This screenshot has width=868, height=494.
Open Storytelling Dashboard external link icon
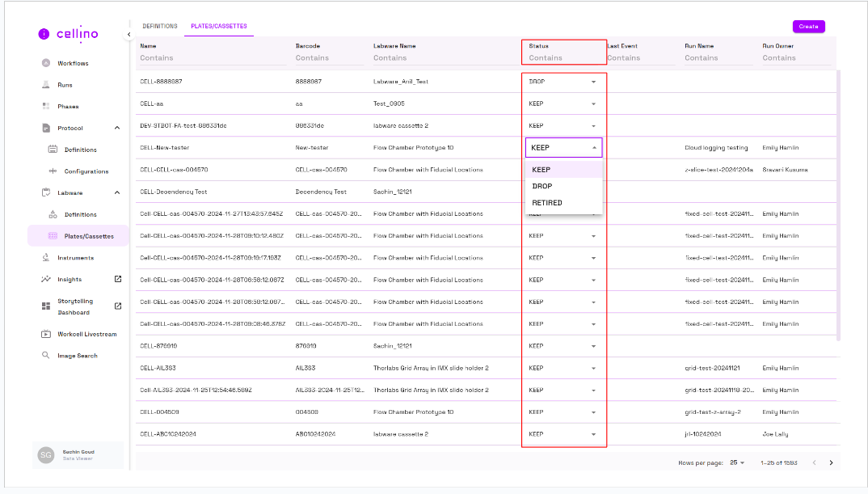coord(118,306)
